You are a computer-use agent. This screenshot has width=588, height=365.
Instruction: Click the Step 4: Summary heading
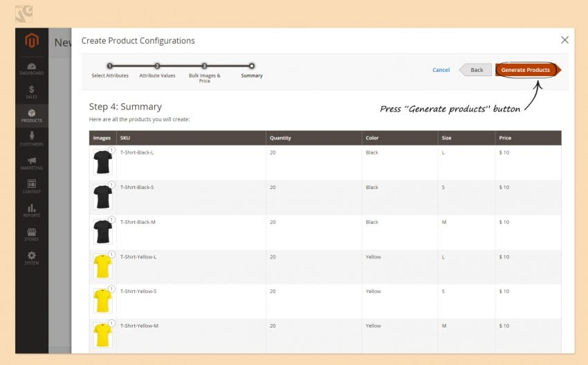pyautogui.click(x=125, y=107)
